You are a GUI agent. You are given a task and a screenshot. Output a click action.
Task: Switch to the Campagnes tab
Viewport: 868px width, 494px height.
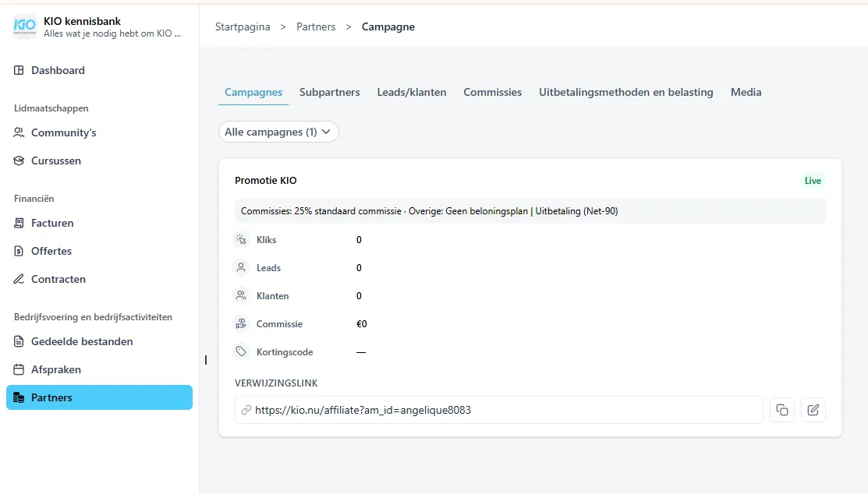[x=253, y=93]
